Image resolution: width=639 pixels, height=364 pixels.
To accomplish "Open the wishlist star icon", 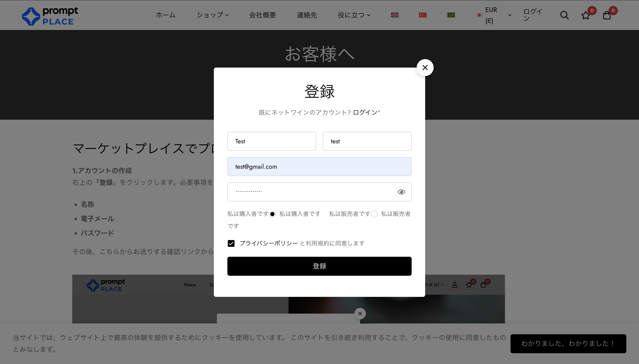I will [586, 15].
